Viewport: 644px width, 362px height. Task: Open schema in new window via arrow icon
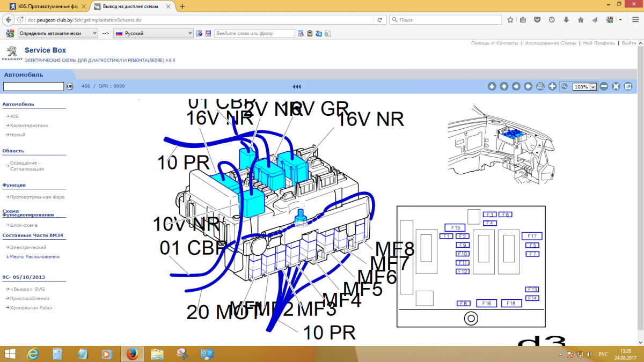pyautogui.click(x=628, y=86)
